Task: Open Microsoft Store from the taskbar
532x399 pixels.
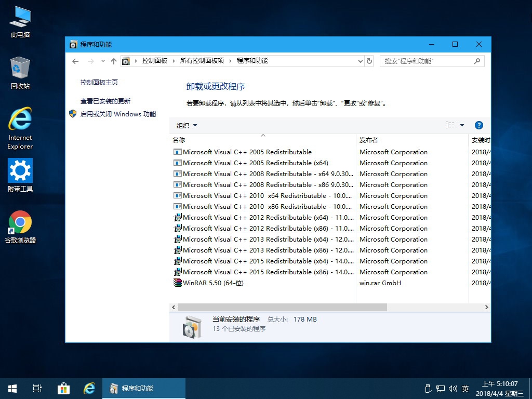Action: [x=63, y=389]
